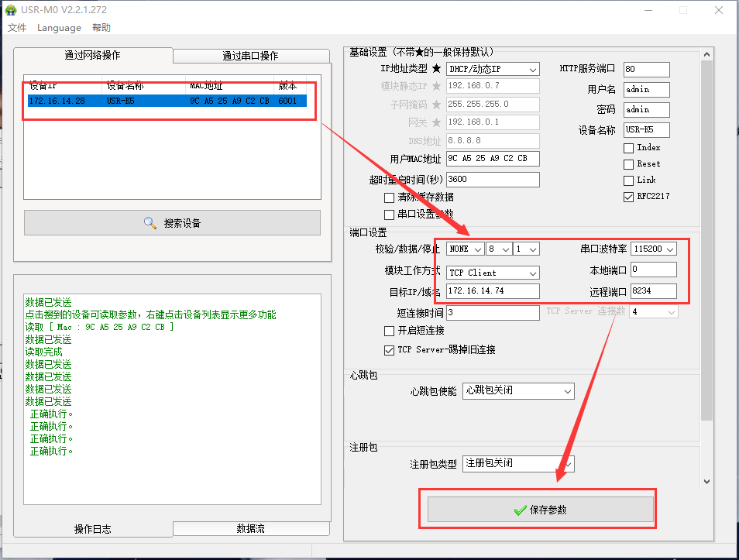
Task: Open the DHCP/动态IP address type dropdown
Action: click(493, 70)
